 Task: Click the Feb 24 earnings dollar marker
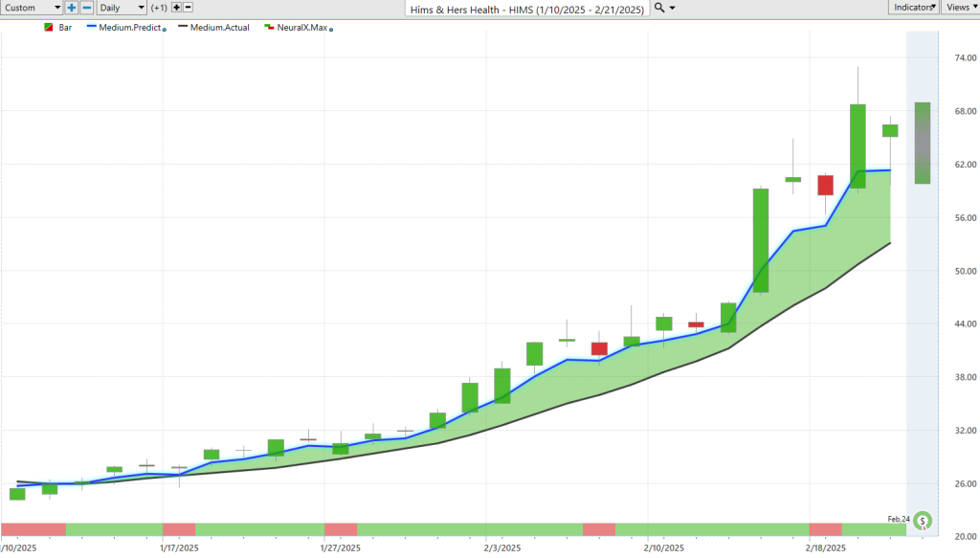coord(923,521)
